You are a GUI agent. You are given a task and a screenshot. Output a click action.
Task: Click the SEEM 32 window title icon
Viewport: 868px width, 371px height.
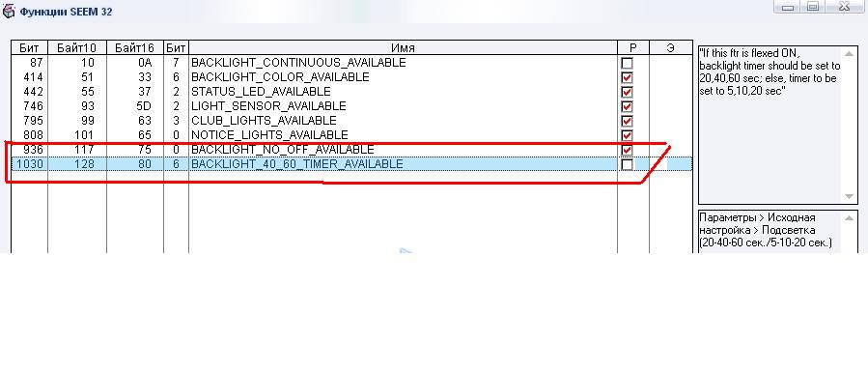(x=9, y=11)
